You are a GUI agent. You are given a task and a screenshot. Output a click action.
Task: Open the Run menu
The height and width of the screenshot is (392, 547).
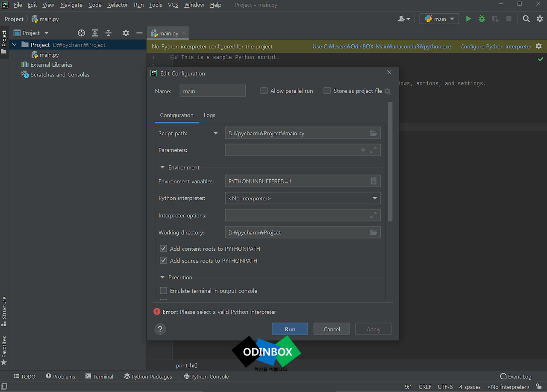138,5
